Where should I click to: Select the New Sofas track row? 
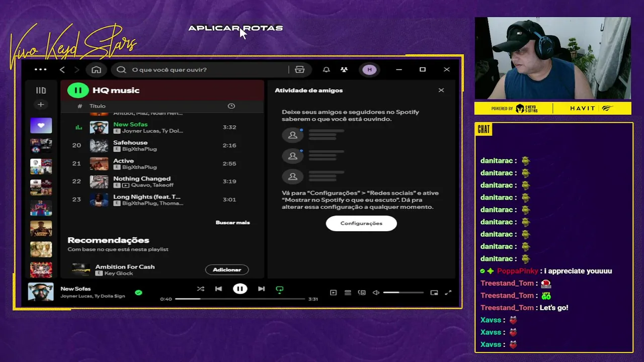click(x=162, y=127)
